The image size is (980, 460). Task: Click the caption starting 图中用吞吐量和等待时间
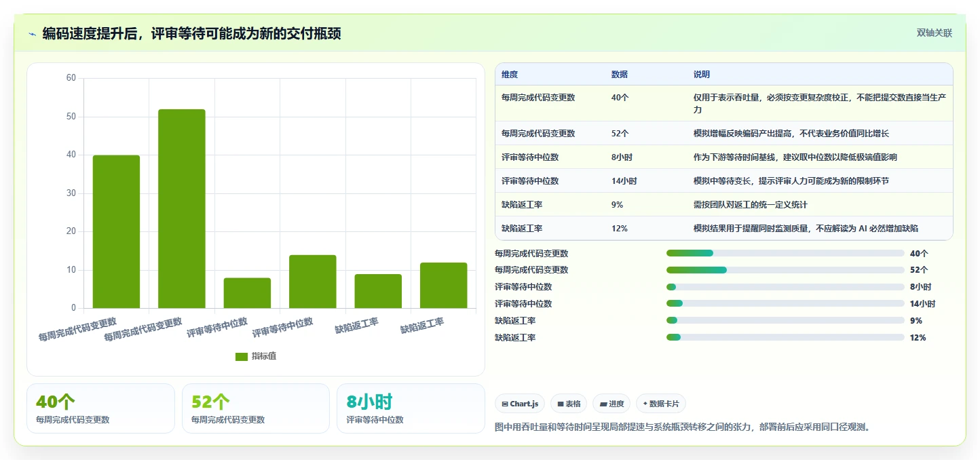pyautogui.click(x=683, y=427)
